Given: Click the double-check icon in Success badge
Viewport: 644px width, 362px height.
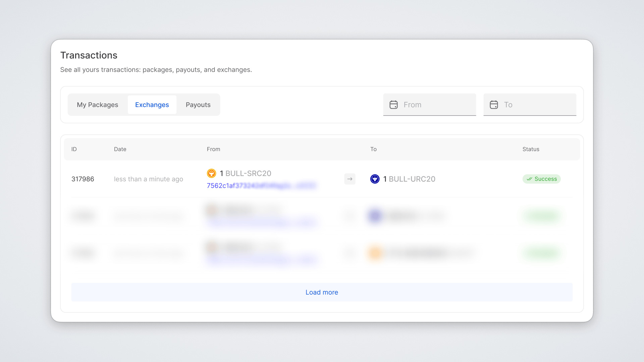Looking at the screenshot, I should point(529,179).
